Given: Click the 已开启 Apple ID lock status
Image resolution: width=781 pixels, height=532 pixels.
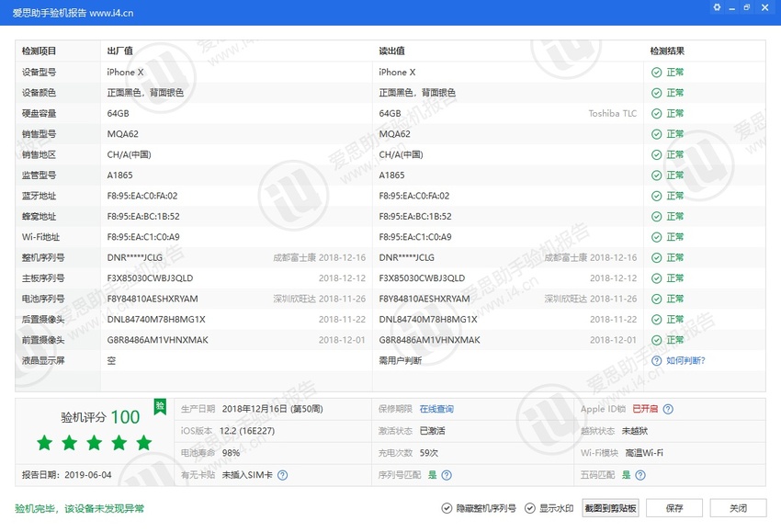Looking at the screenshot, I should 645,409.
